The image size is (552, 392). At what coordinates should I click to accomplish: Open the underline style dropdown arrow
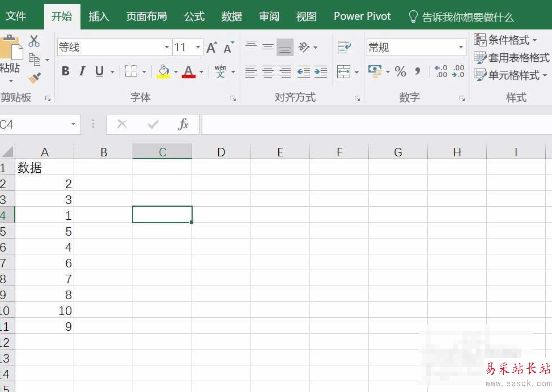(x=112, y=72)
